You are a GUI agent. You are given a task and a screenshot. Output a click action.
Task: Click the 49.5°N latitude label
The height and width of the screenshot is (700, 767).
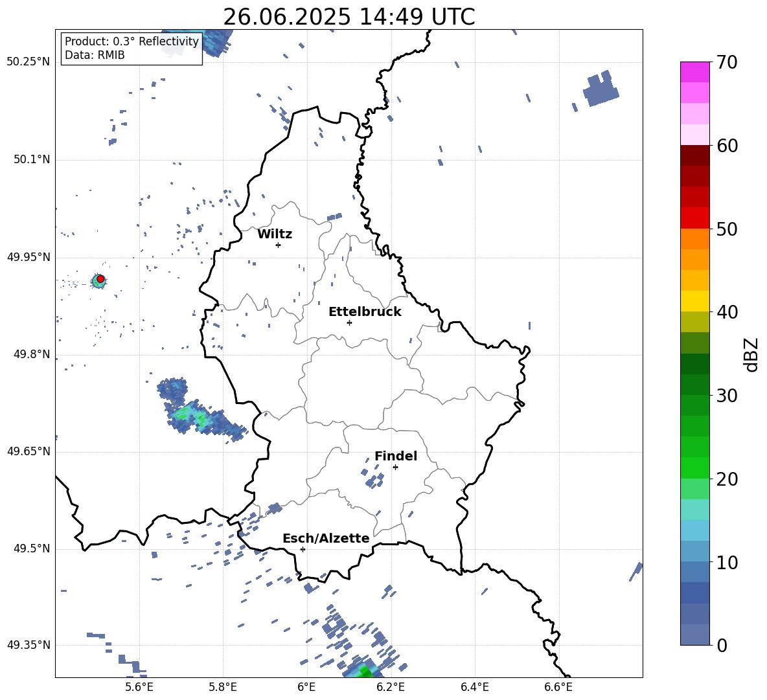(31, 548)
